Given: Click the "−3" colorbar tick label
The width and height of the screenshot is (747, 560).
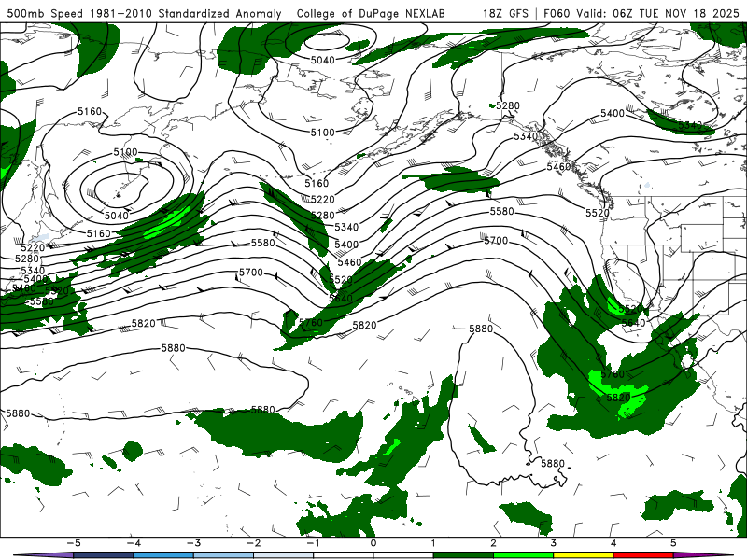Looking at the screenshot, I should (x=193, y=543).
